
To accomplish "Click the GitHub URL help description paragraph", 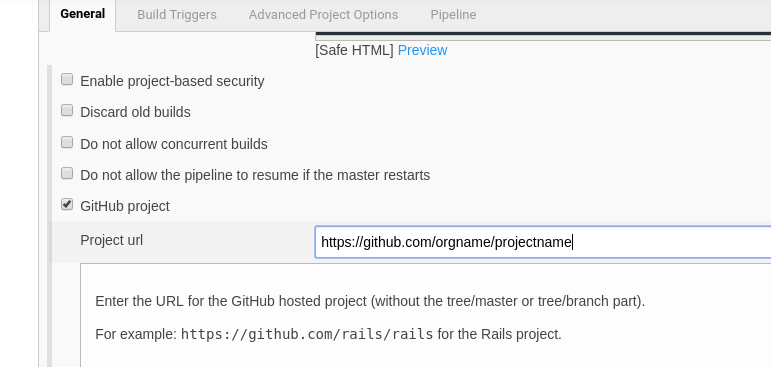I will pos(370,301).
